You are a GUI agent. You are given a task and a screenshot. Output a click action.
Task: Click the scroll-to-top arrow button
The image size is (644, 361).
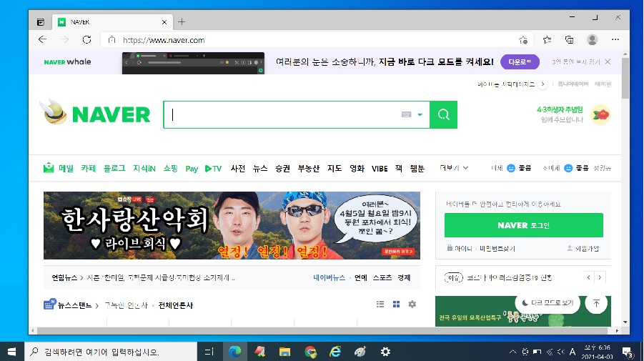[x=596, y=303]
